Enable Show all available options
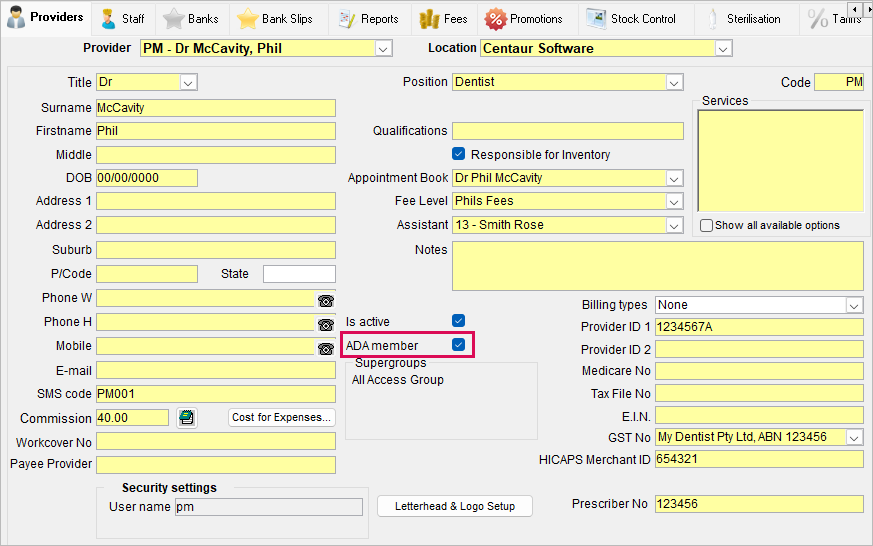Image resolution: width=873 pixels, height=546 pixels. [706, 225]
